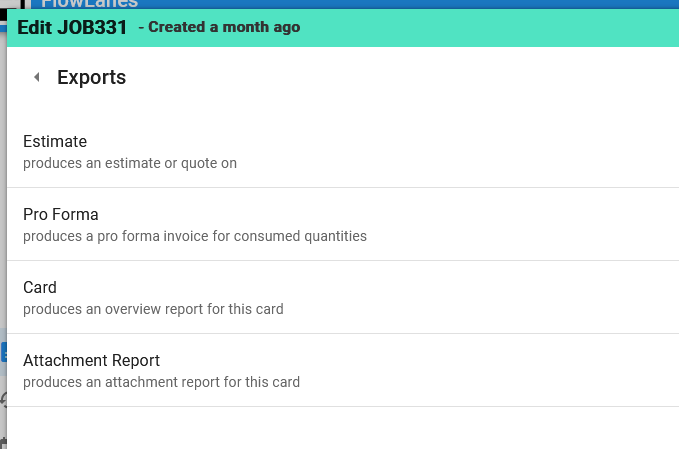Choose the Card export entry

343,297
